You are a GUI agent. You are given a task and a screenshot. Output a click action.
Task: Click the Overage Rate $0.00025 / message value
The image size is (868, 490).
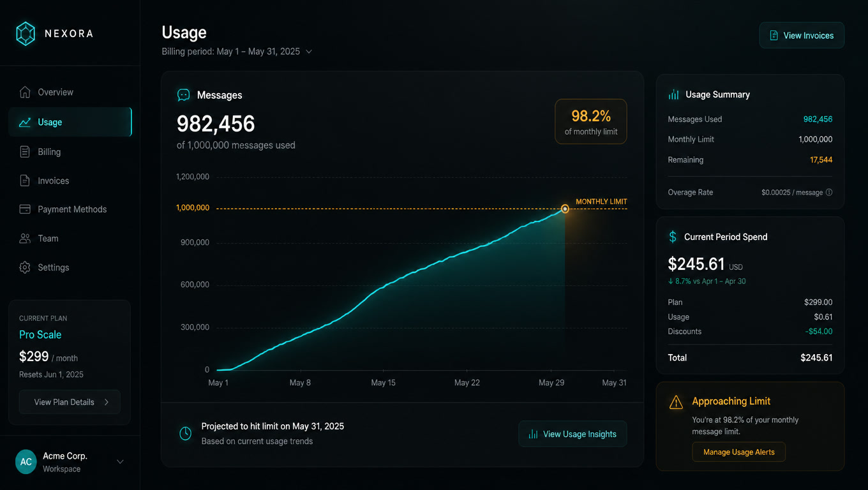792,193
